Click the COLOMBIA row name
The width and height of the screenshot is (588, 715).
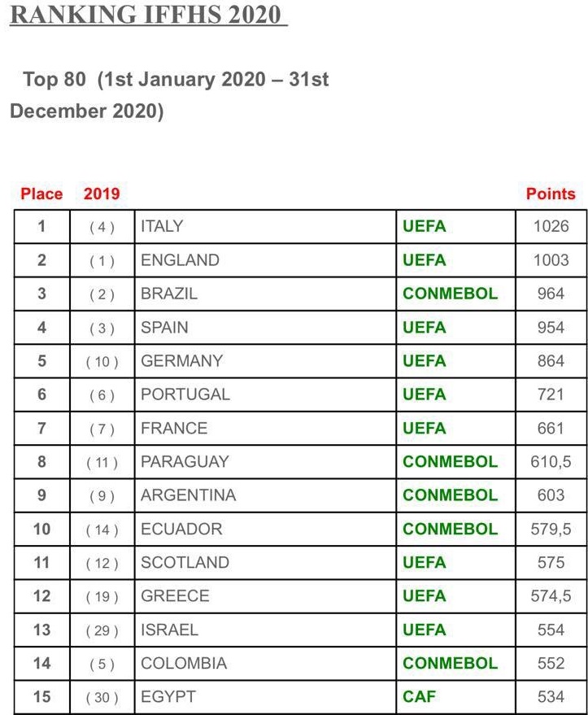coord(184,663)
